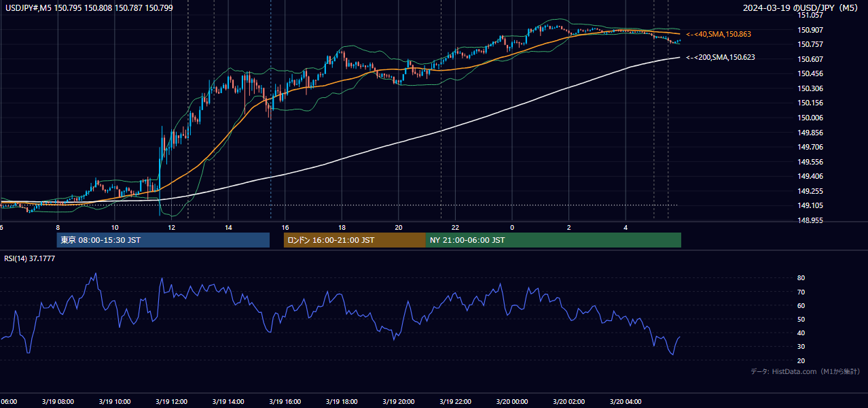This screenshot has width=868, height=408.
Task: Click hour label 14 under the price chart
Action: point(229,228)
